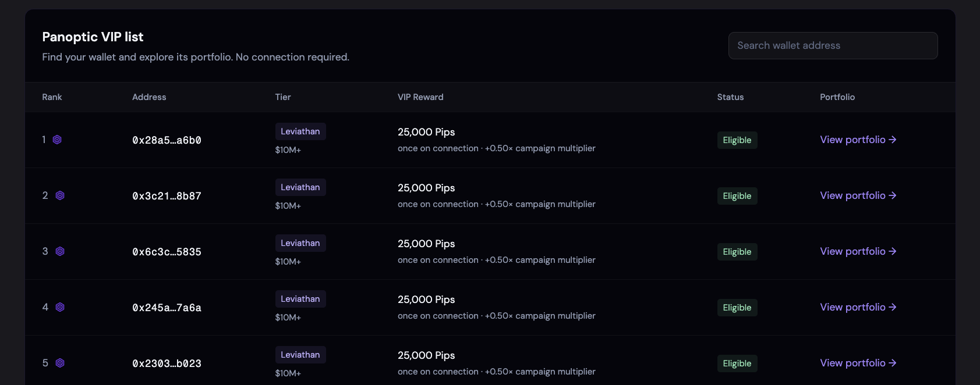This screenshot has width=980, height=385.
Task: Click the hexagon badge icon beside rank 1
Action: (57, 140)
